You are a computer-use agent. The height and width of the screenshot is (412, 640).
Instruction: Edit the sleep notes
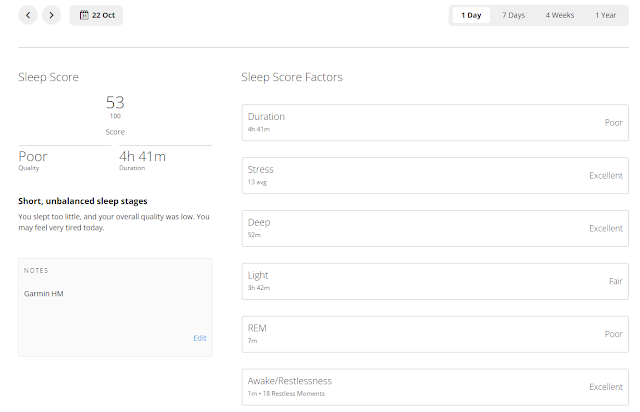(200, 338)
